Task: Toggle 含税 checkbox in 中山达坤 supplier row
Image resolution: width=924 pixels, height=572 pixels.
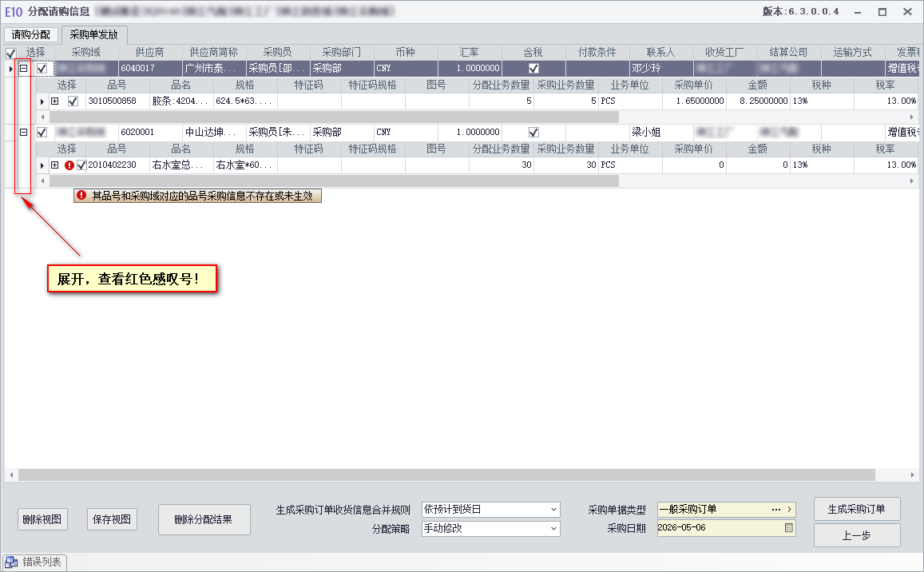Action: [534, 132]
